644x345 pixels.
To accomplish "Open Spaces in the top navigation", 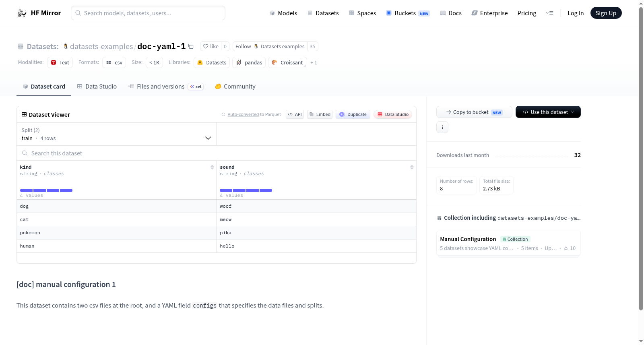I will tap(363, 13).
